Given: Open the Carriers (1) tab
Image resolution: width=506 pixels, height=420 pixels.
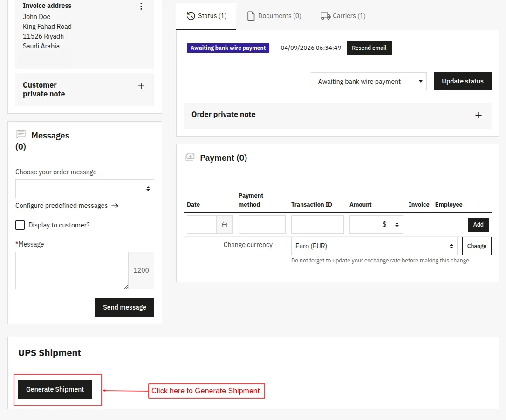Looking at the screenshot, I should click(343, 16).
